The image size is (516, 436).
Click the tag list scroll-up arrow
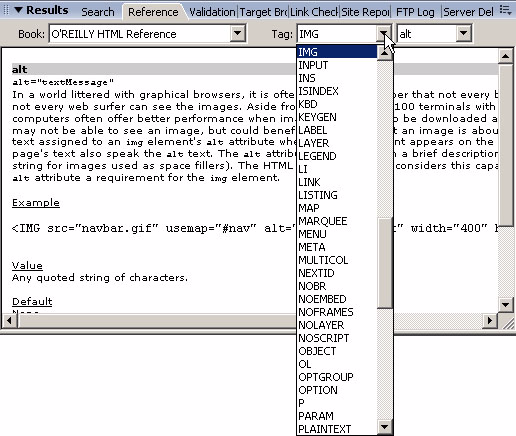pyautogui.click(x=385, y=53)
